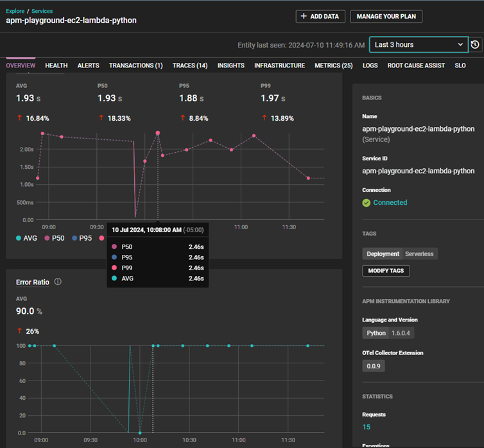The image size is (484, 448).
Task: Follow the Services breadcrumb link
Action: tap(42, 11)
